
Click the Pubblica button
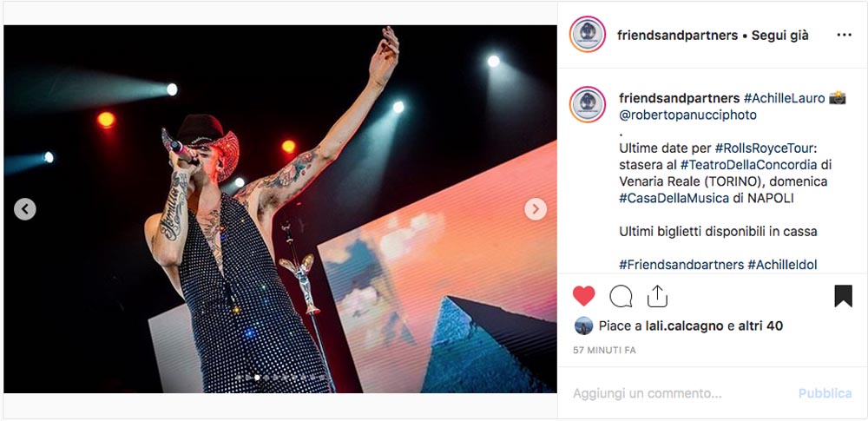(825, 394)
